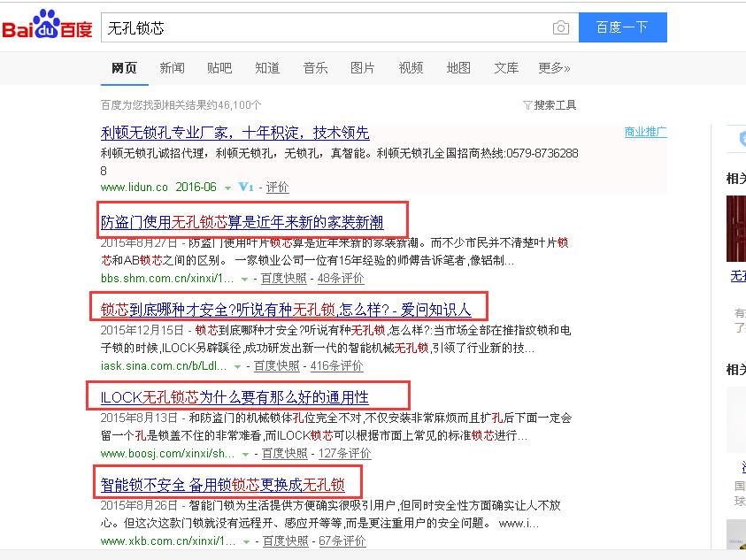Click the 百度一下 search button

point(622,27)
